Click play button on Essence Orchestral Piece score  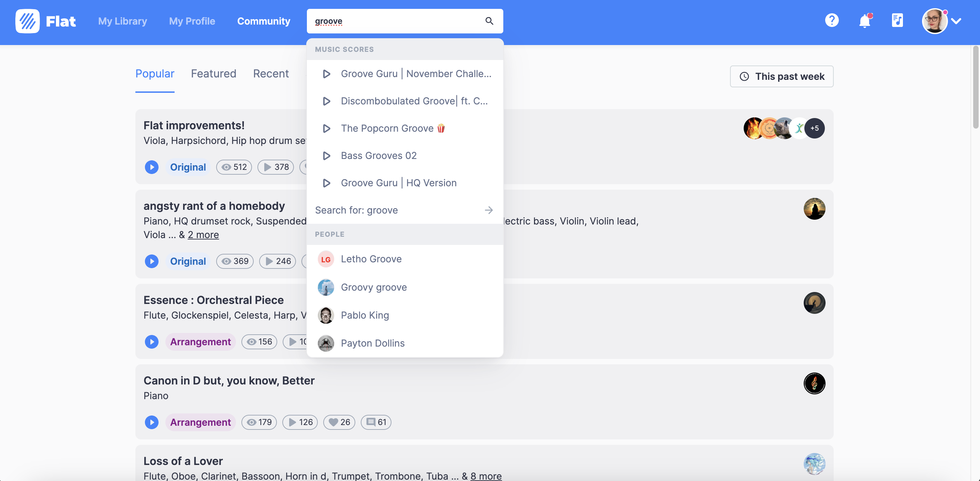click(x=151, y=341)
